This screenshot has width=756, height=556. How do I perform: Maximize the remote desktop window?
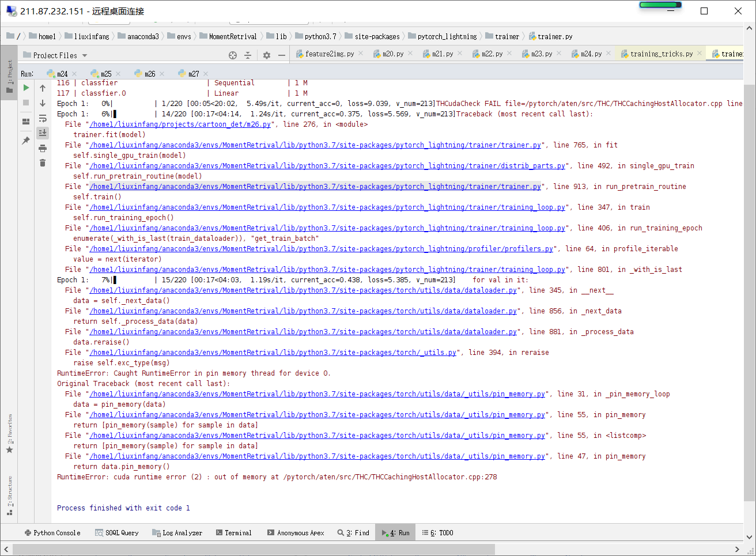[704, 11]
